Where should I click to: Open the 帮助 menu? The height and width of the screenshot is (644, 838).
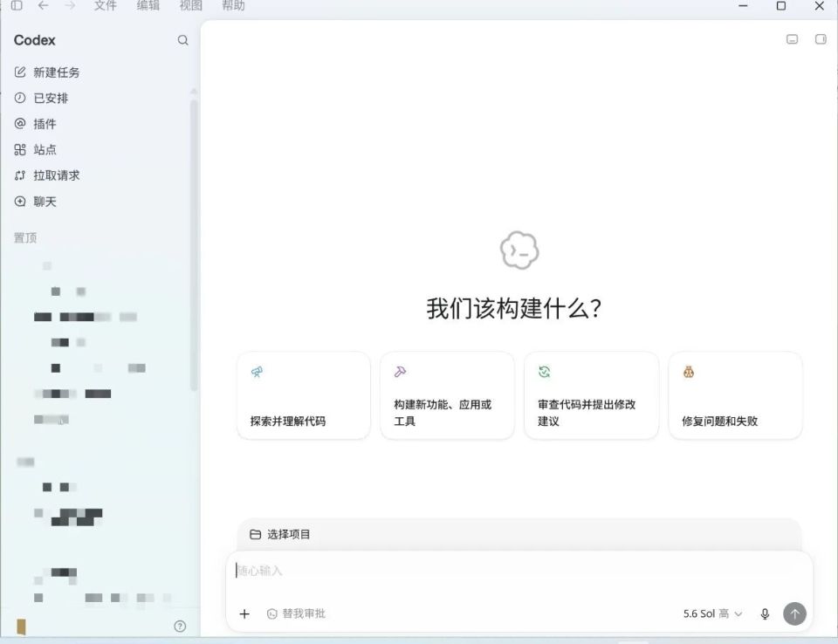coord(234,5)
